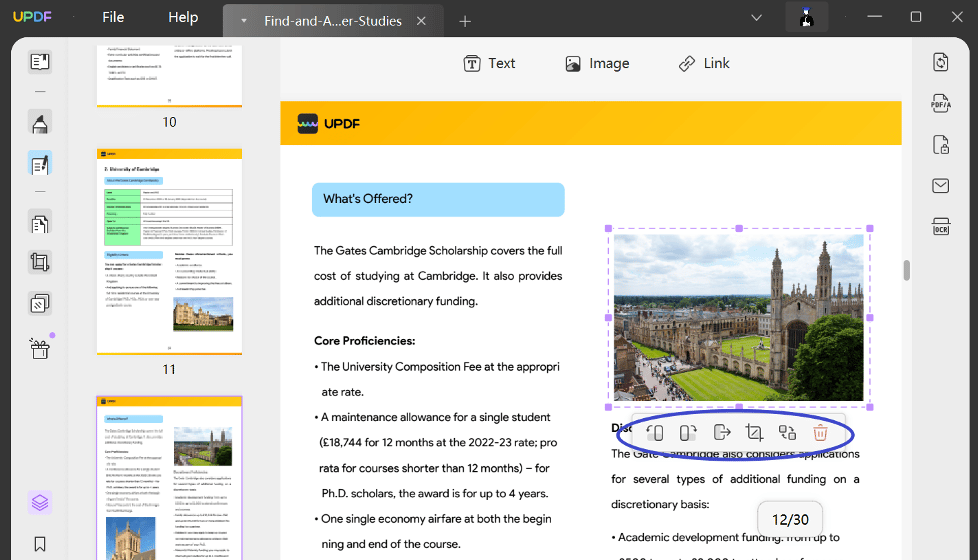Click the user account avatar icon
Viewport: 978px width, 560px height.
pos(806,17)
